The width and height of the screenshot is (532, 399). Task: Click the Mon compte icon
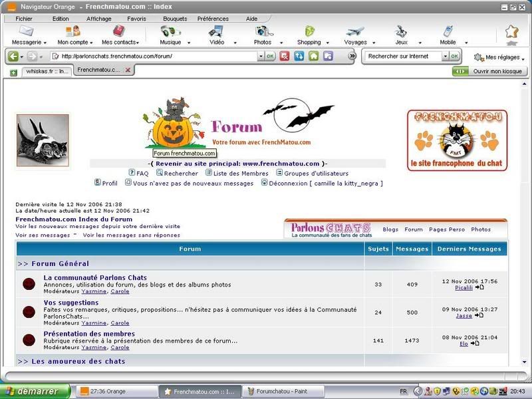point(73,31)
